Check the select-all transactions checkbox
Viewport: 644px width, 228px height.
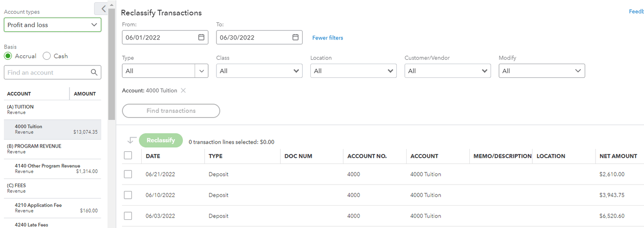point(128,156)
